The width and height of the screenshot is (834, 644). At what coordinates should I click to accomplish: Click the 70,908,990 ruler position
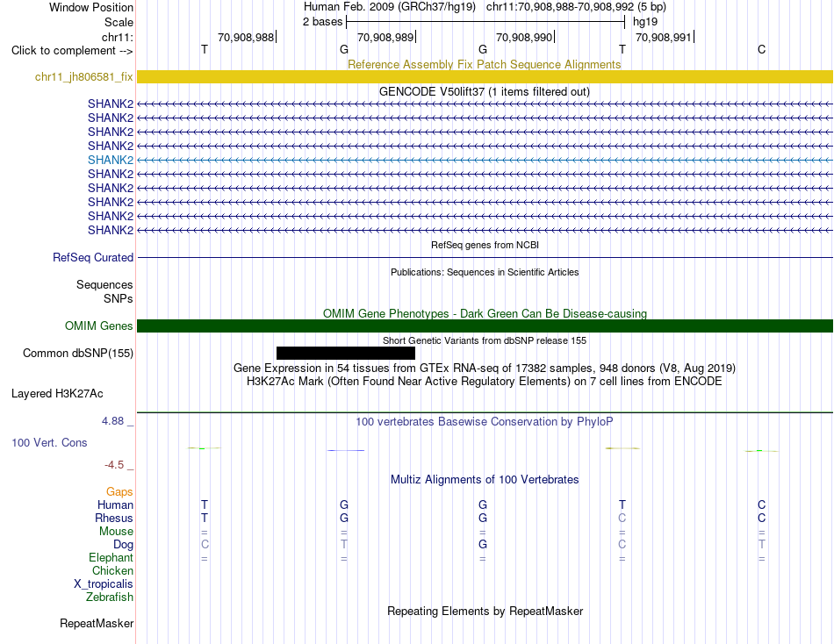pyautogui.click(x=524, y=37)
